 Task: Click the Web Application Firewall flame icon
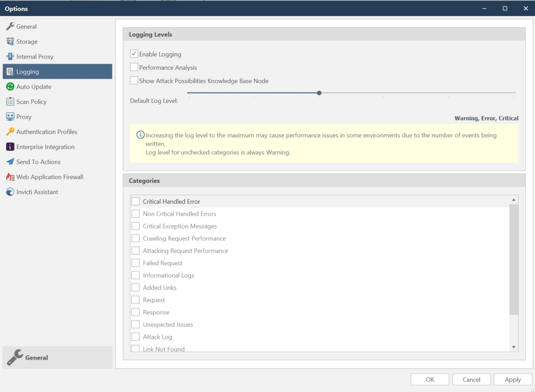click(x=11, y=177)
